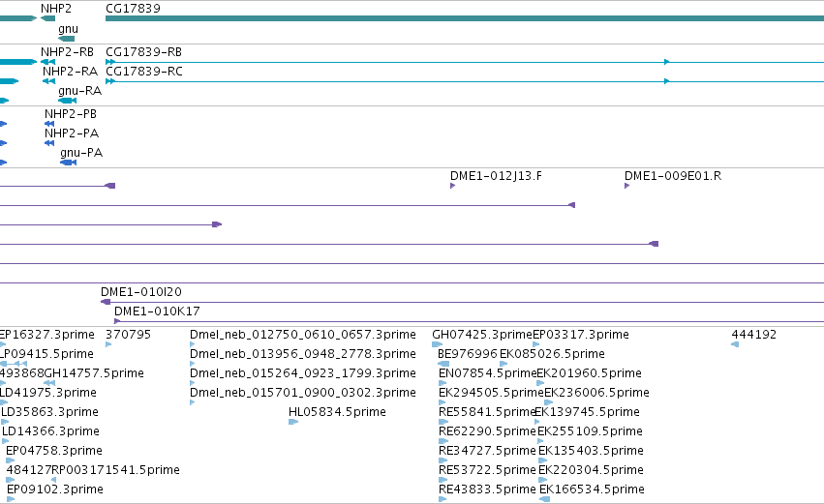Select the EK220304.5prime EST label
The height and width of the screenshot is (504, 824).
tap(592, 470)
